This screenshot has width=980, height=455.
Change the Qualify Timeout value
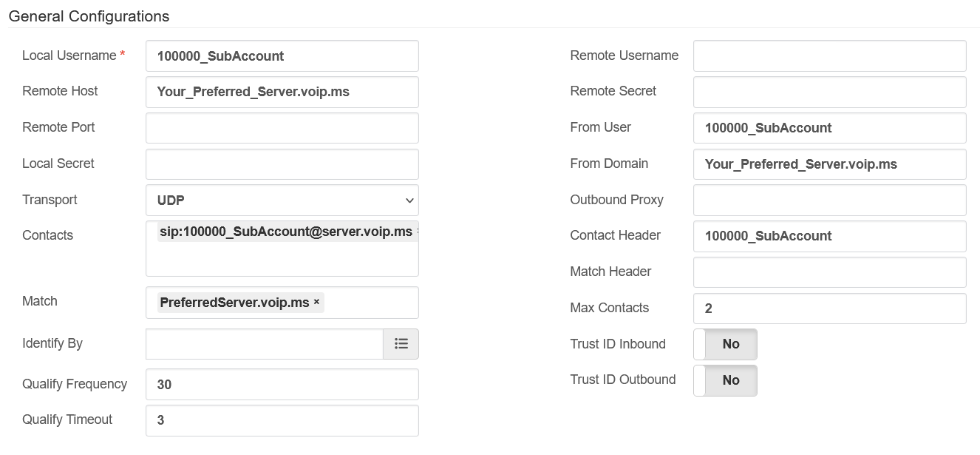(x=282, y=419)
